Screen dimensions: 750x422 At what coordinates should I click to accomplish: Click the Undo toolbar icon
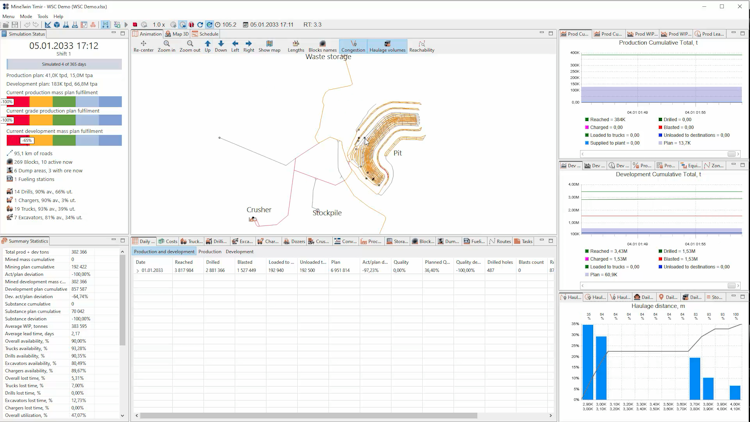(x=27, y=24)
